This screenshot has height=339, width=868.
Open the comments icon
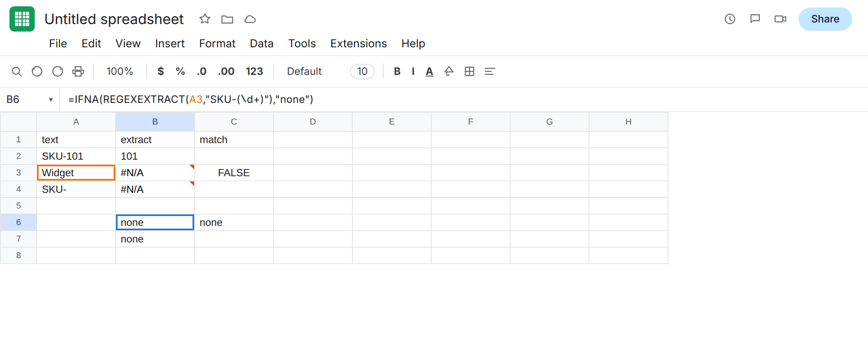(x=755, y=19)
